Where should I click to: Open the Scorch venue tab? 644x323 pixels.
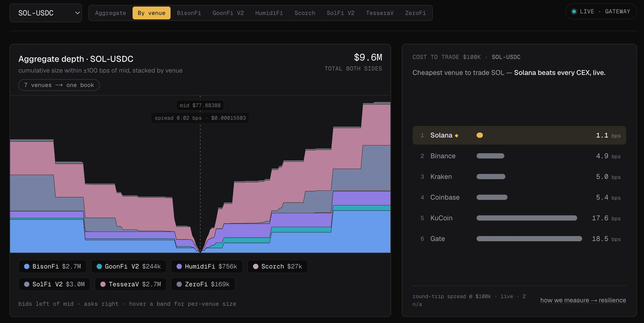[x=305, y=13]
